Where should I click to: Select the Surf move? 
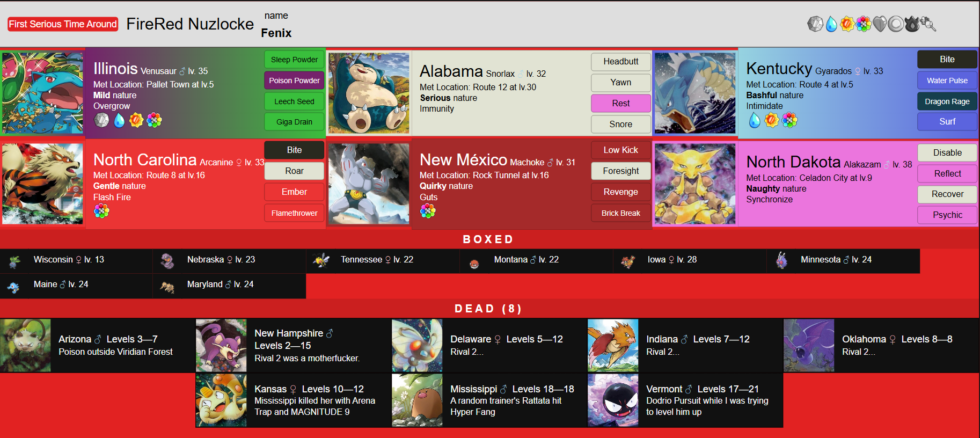click(947, 122)
